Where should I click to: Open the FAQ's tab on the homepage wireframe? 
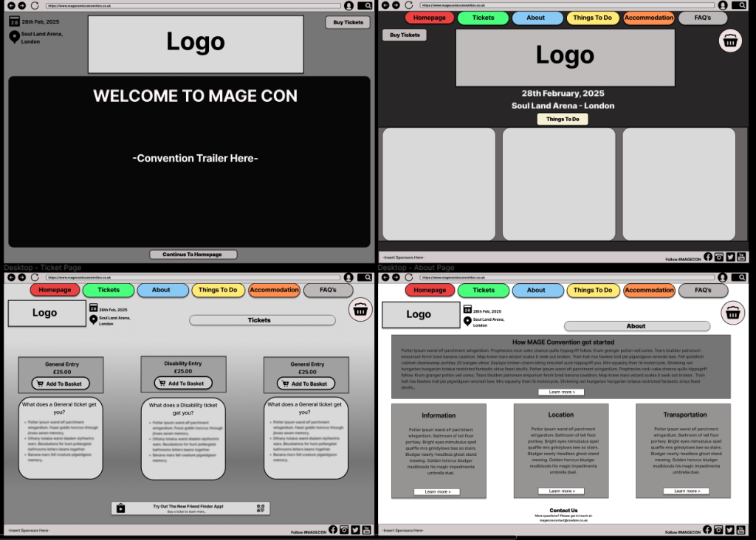pyautogui.click(x=702, y=18)
